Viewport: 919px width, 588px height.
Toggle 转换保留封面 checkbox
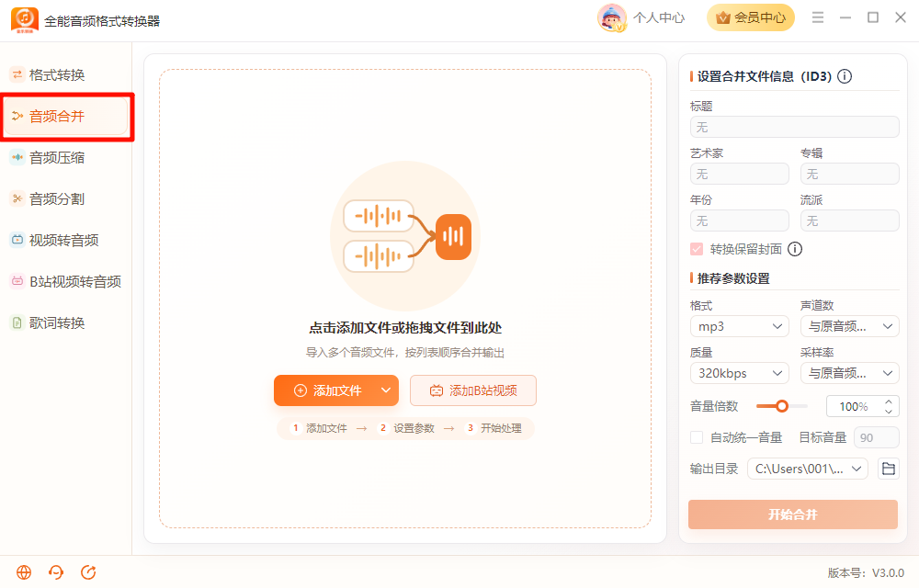coord(697,250)
